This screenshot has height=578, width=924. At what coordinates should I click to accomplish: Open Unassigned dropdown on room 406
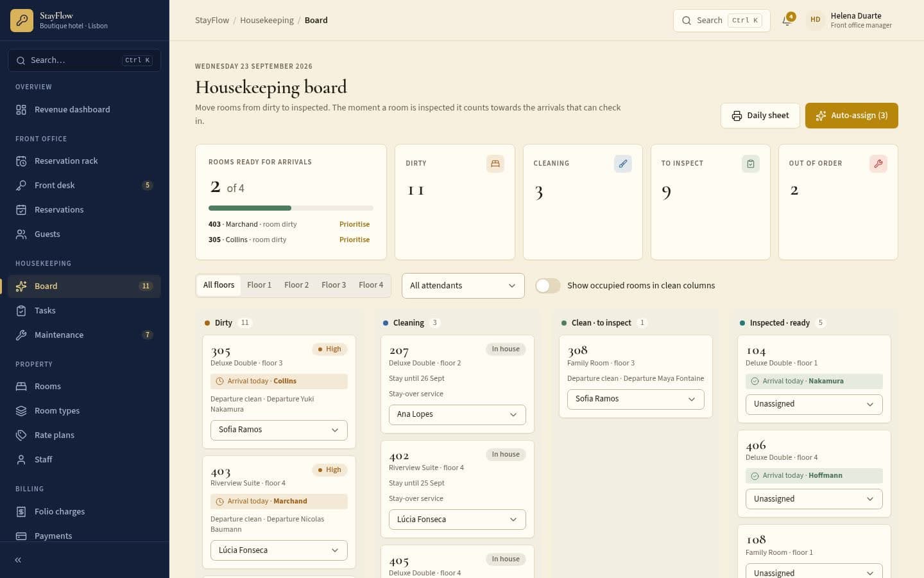814,499
